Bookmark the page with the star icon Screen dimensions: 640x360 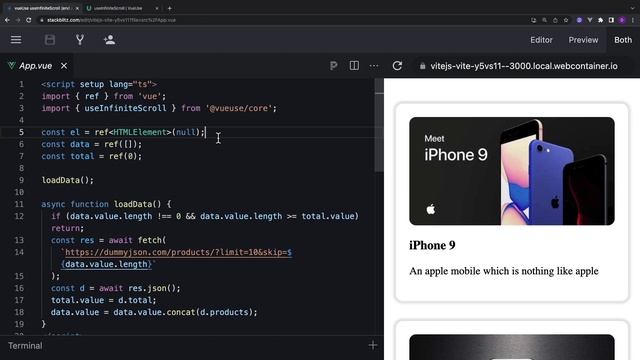(x=566, y=20)
